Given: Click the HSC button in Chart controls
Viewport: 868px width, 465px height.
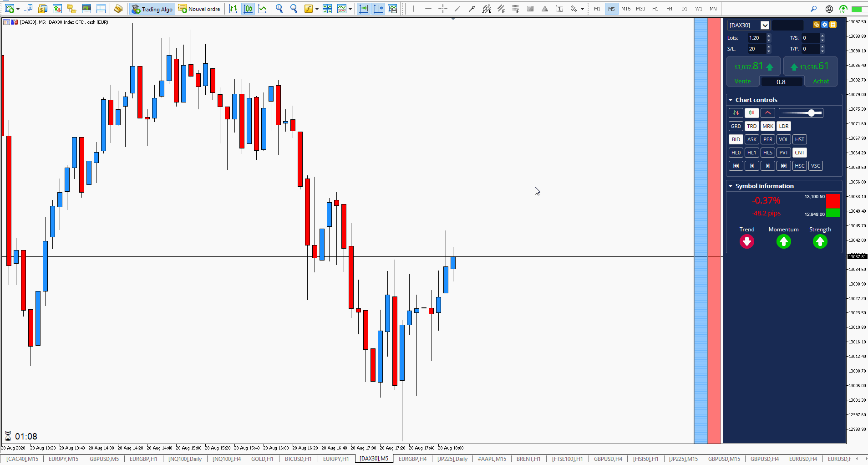Looking at the screenshot, I should 800,166.
